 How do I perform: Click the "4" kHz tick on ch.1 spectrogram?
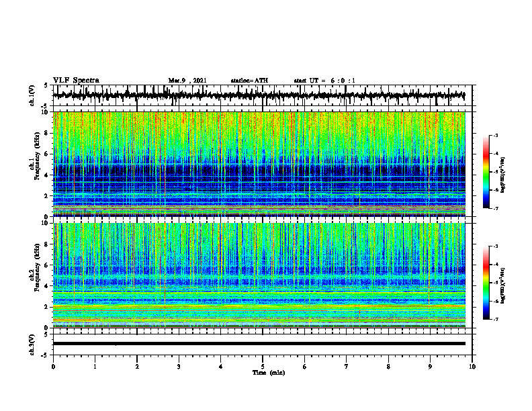coord(46,175)
